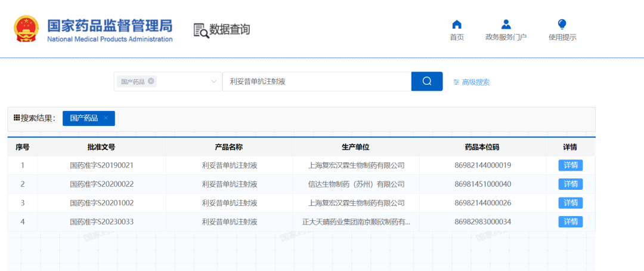Go to 首页 text link
Screen dimensions: 644x271
[x=457, y=38]
